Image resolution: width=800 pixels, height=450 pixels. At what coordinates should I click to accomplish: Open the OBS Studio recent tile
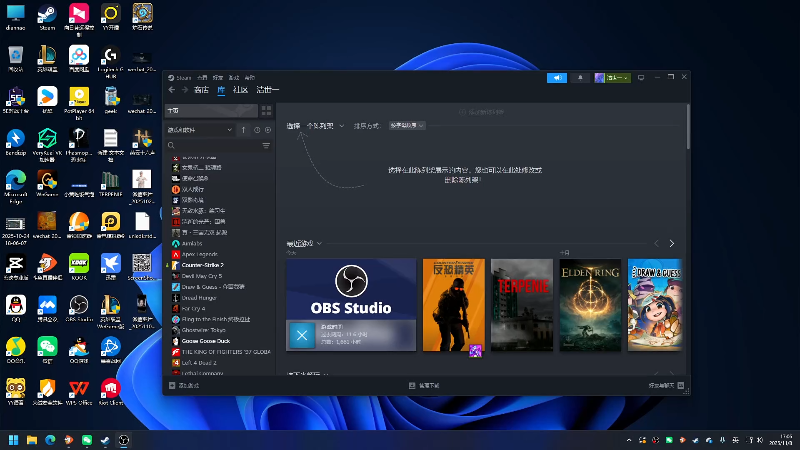click(x=351, y=305)
